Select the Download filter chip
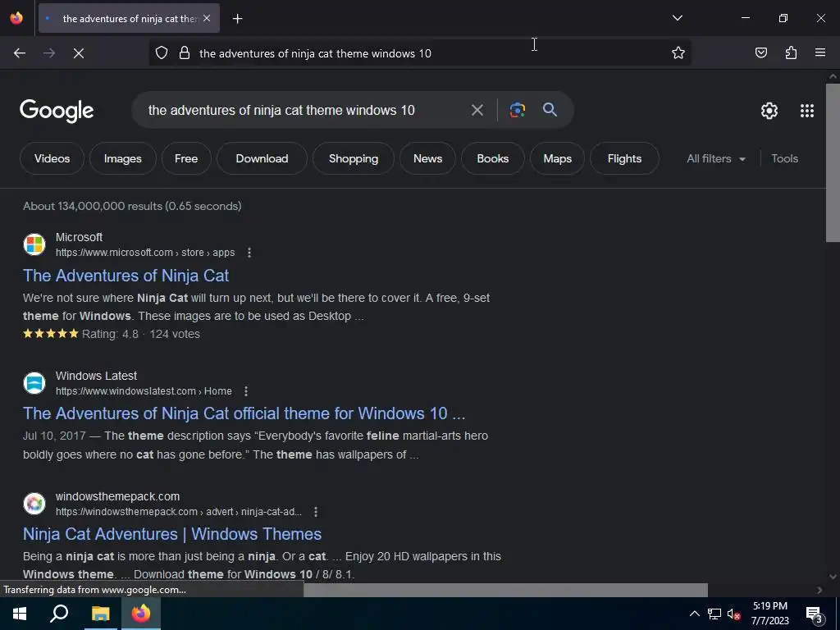Image resolution: width=840 pixels, height=630 pixels. coord(262,158)
